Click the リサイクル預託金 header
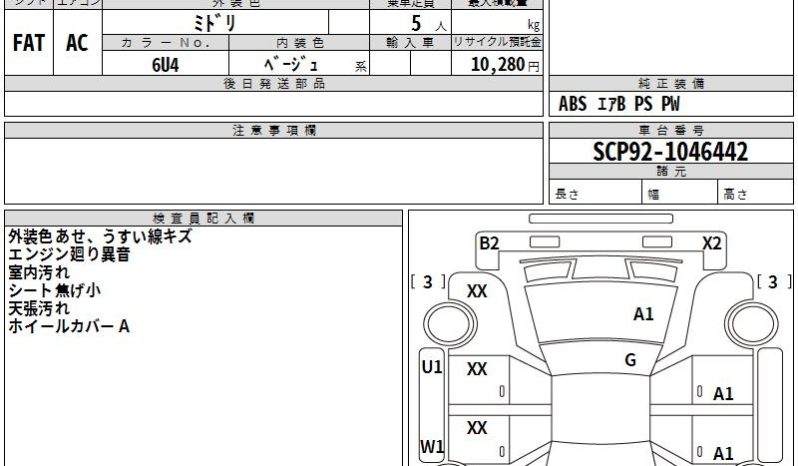The image size is (798, 466). [x=497, y=42]
